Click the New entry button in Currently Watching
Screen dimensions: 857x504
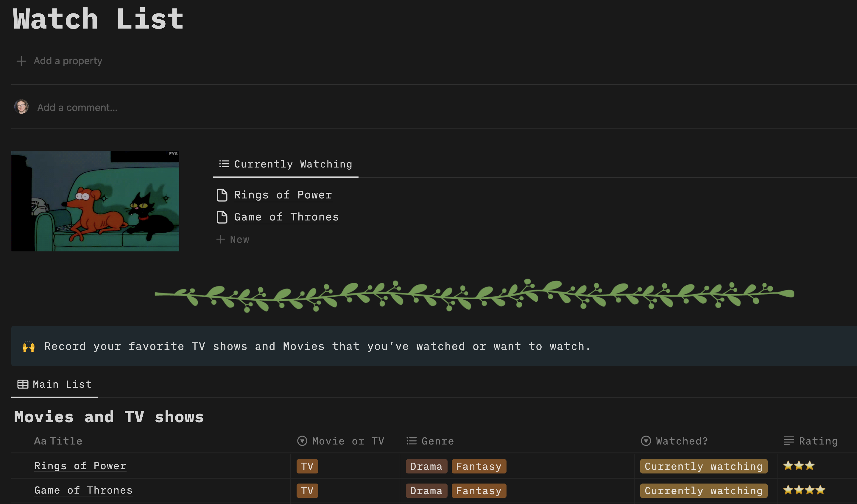234,238
